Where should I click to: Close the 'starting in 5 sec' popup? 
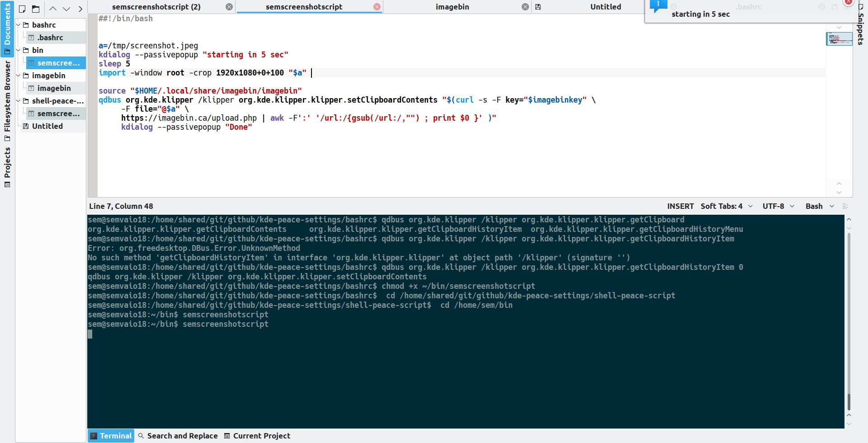tap(849, 2)
